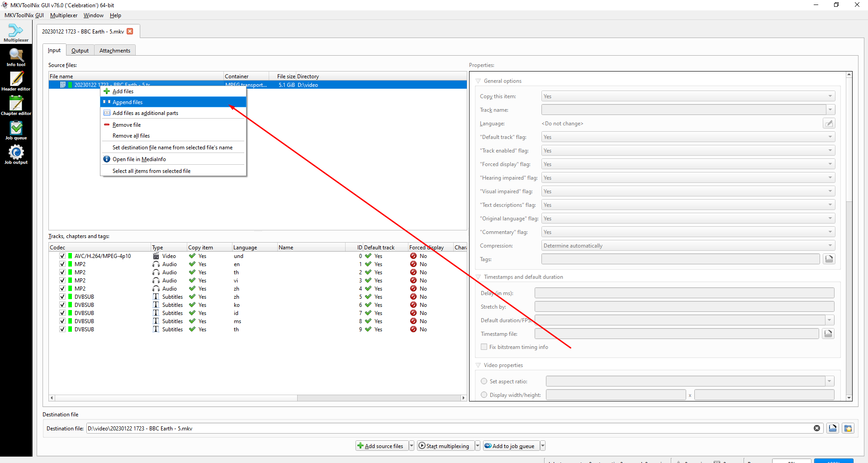Click the video track type icon
Viewport: 868px width, 463px height.
coord(156,256)
